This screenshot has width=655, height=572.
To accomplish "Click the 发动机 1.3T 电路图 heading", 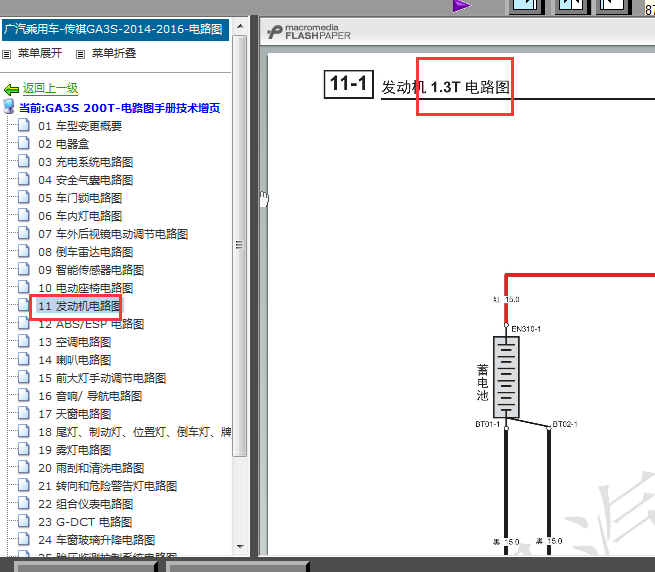I will click(445, 87).
